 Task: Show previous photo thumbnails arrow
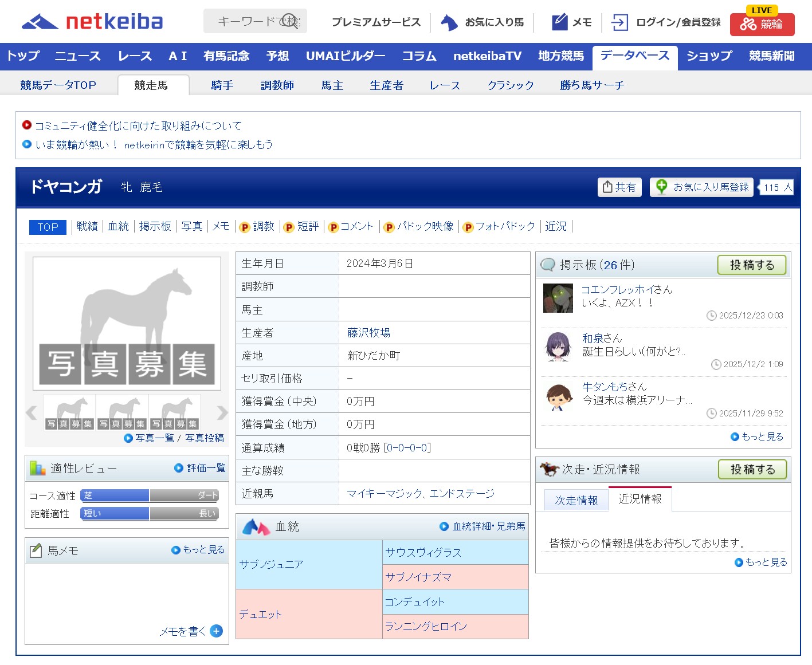click(x=32, y=412)
